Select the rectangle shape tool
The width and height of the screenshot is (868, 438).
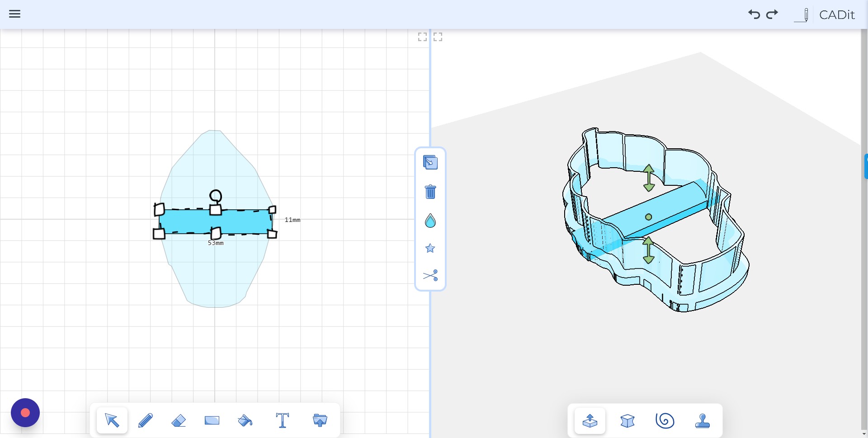coord(212,421)
